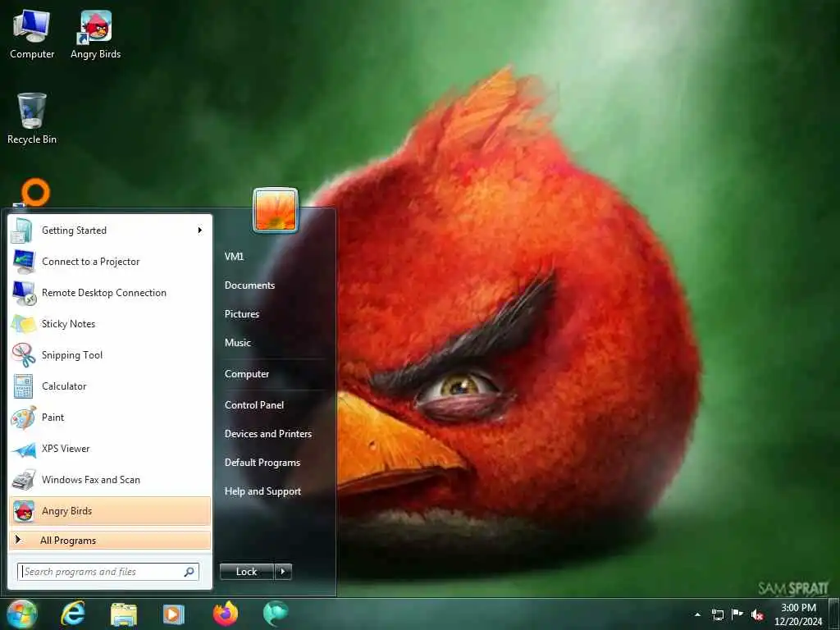
Task: Open Control Panel
Action: click(254, 405)
